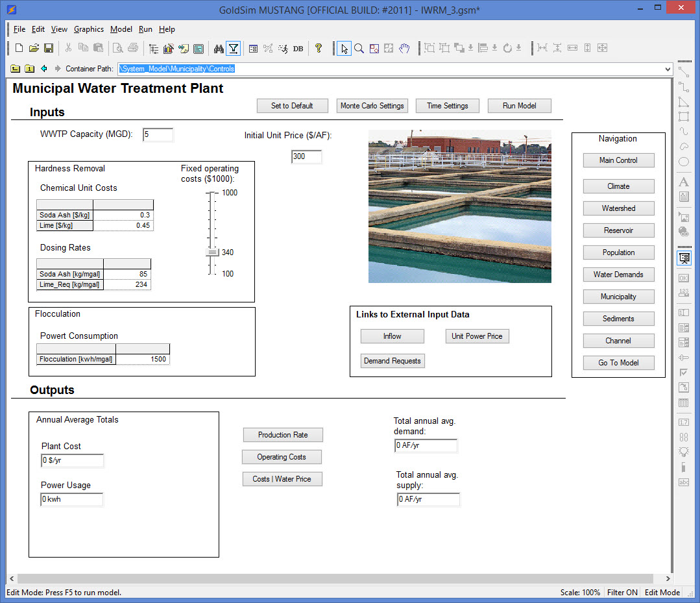Screen dimensions: 700x603
Task: Insert a note using the sticky-note toolbar icon
Action: (x=184, y=49)
